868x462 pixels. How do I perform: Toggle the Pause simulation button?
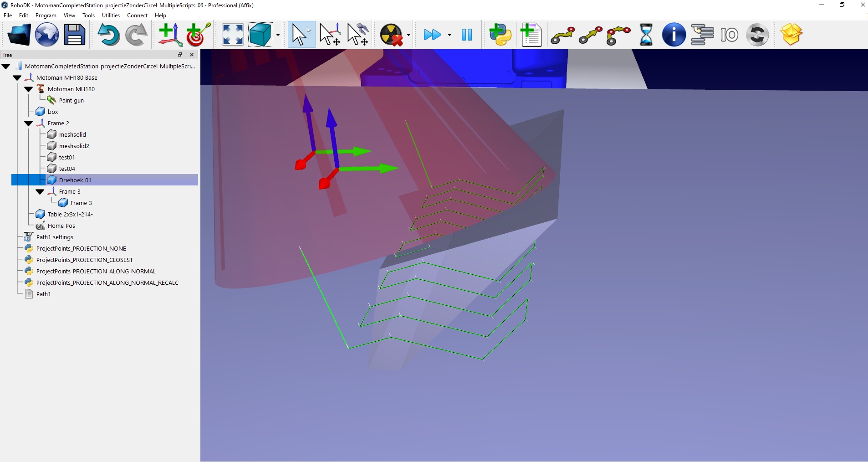pyautogui.click(x=467, y=35)
